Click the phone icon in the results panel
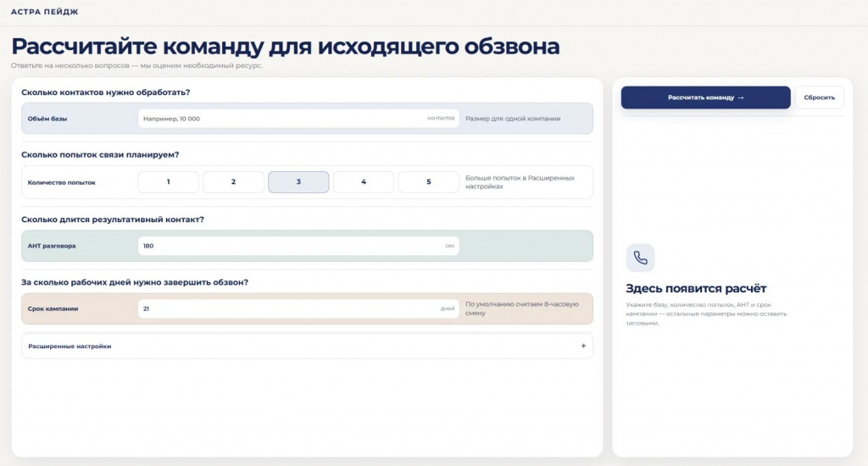This screenshot has height=466, width=868. coord(641,258)
